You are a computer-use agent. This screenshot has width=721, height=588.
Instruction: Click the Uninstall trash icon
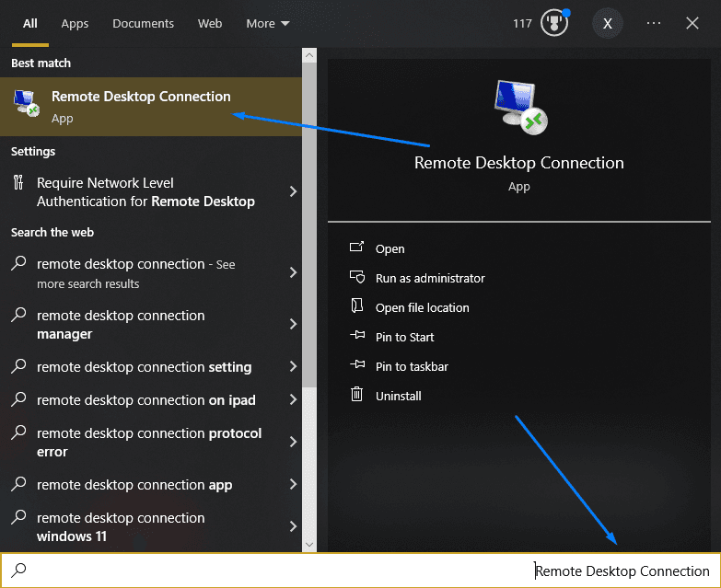tap(357, 394)
